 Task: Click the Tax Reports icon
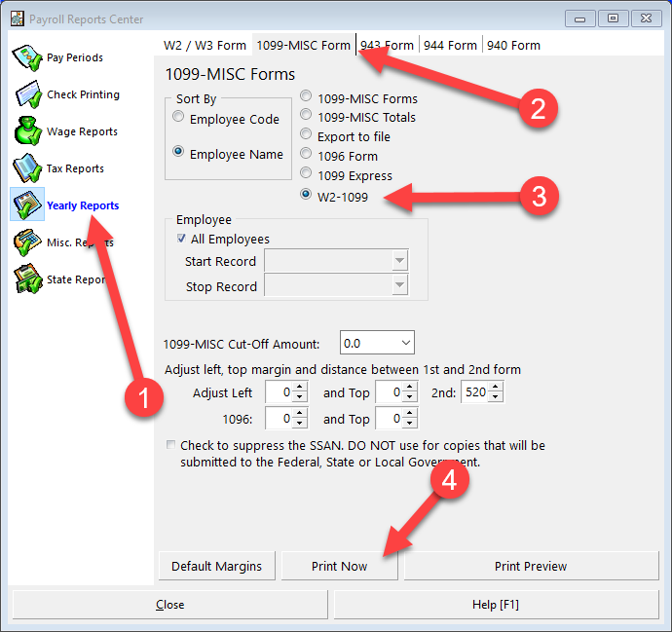coord(28,168)
